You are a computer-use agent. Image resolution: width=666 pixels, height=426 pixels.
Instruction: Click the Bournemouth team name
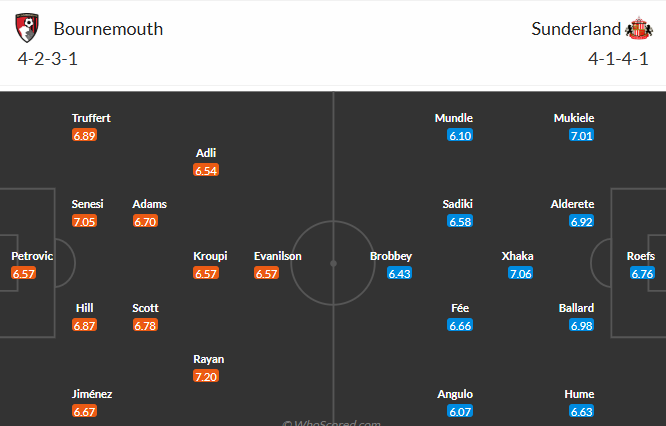(x=108, y=28)
